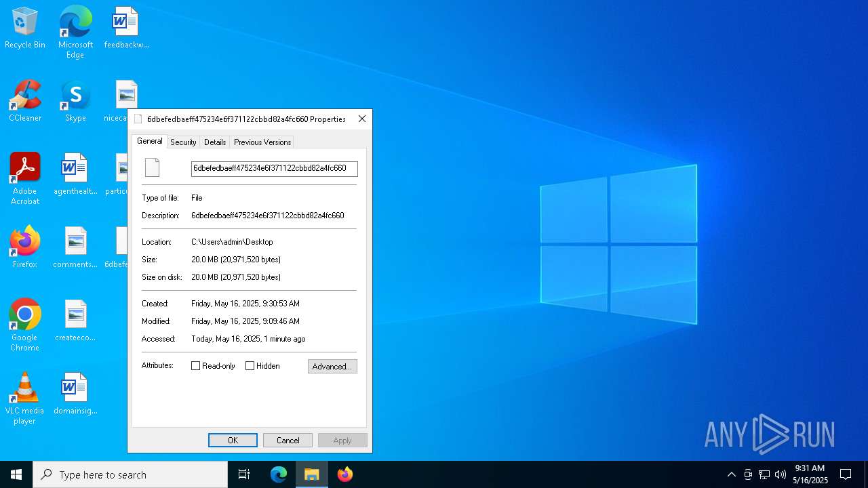Enable the Hidden attribute checkbox
This screenshot has height=488, width=868.
point(250,366)
